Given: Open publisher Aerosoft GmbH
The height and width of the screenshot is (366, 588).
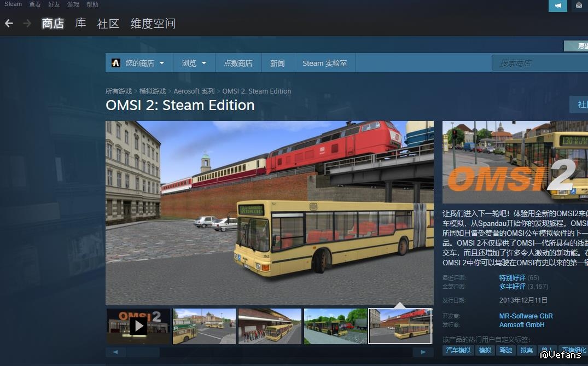Looking at the screenshot, I should click(x=522, y=325).
